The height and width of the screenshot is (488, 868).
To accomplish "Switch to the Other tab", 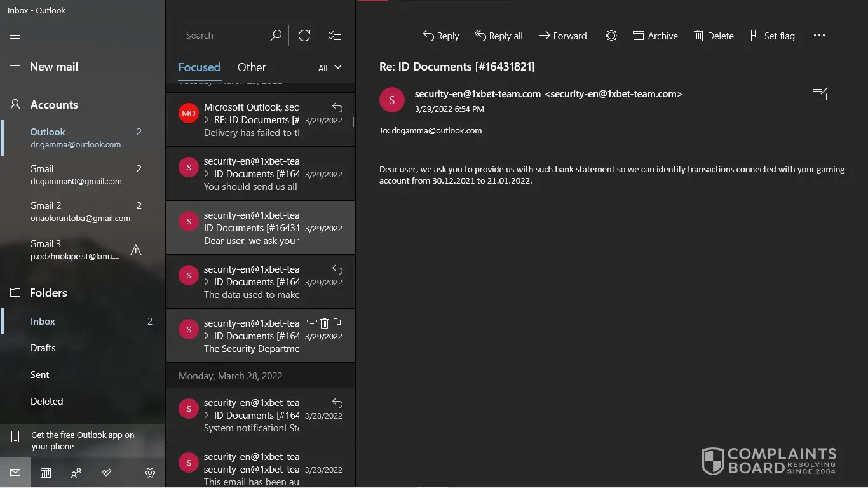I will click(252, 67).
